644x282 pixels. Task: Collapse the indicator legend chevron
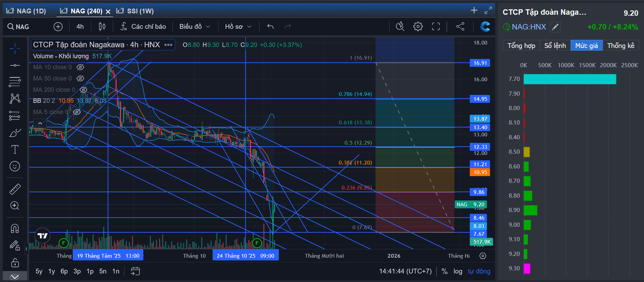(40, 123)
